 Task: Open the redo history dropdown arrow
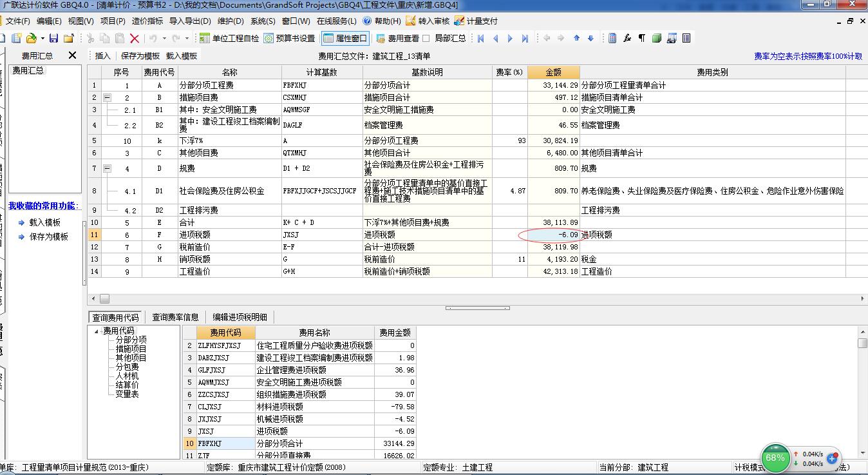coord(186,39)
